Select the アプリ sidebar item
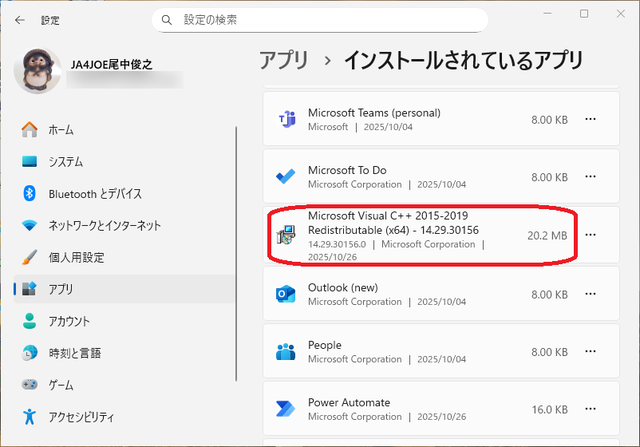This screenshot has width=640, height=447. point(124,289)
